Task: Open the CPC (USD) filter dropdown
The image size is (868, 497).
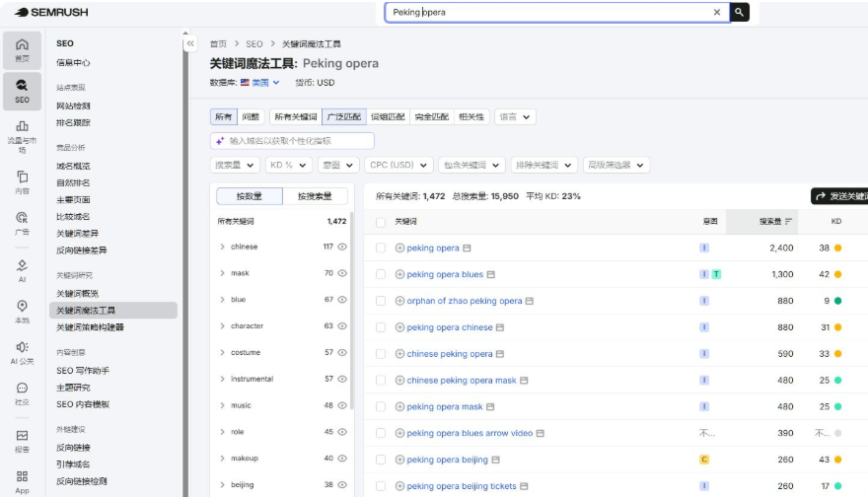Action: pos(398,165)
